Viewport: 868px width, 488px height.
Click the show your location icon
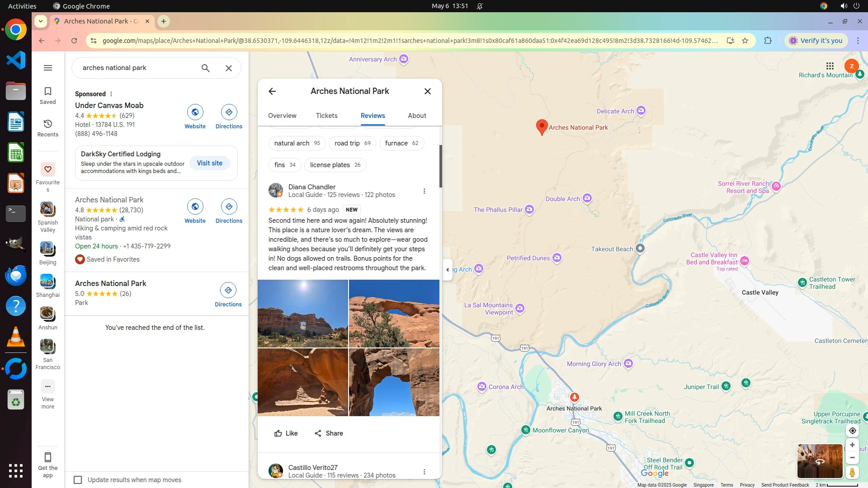[x=852, y=431]
